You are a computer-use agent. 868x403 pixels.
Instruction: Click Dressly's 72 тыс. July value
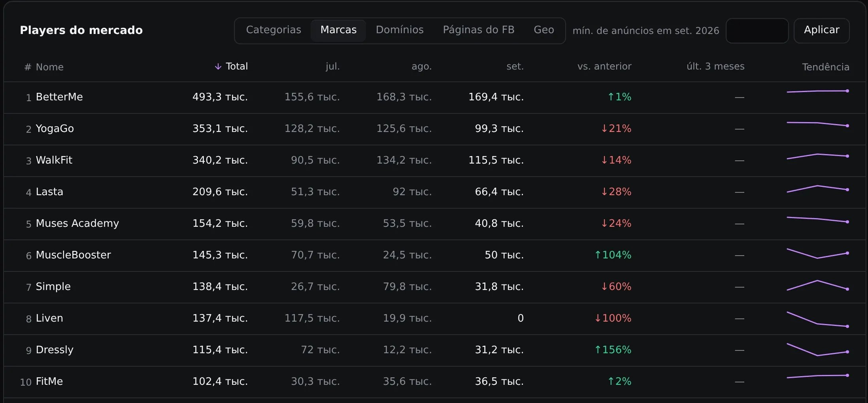[321, 350]
